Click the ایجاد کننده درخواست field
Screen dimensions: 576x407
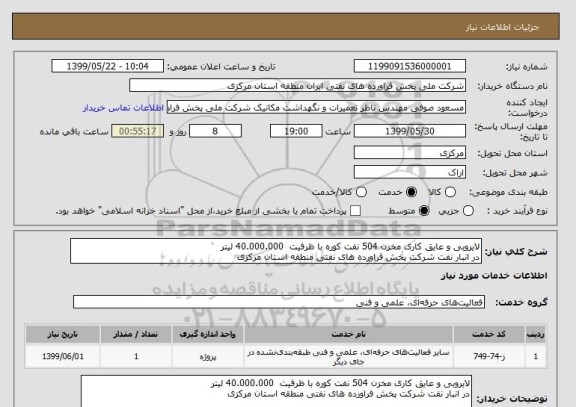[x=317, y=108]
